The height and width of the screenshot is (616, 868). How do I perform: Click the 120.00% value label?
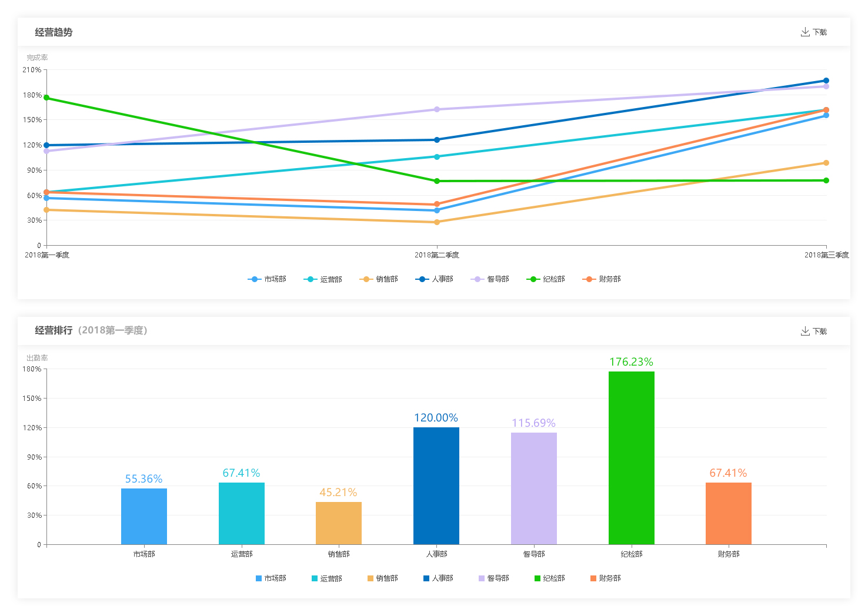coord(436,418)
